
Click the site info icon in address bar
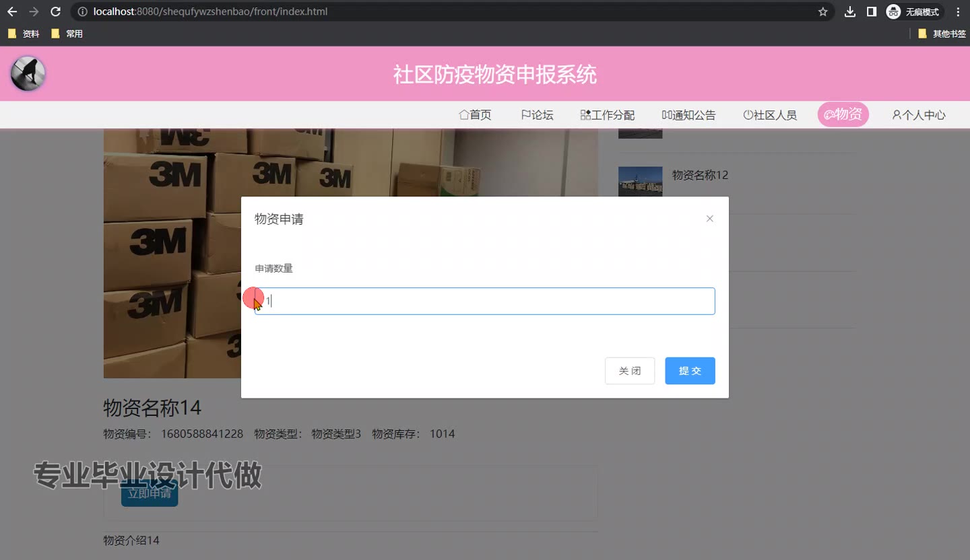click(82, 11)
